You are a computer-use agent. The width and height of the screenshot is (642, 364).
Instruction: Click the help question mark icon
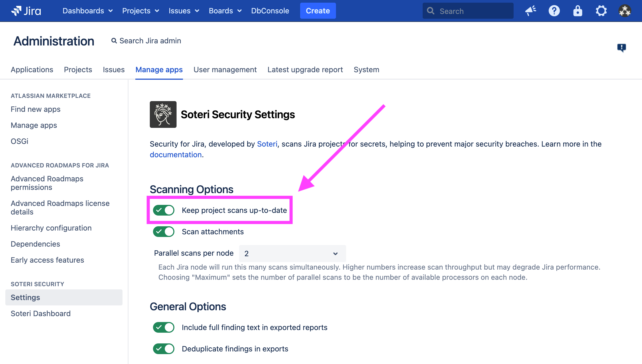pos(554,11)
